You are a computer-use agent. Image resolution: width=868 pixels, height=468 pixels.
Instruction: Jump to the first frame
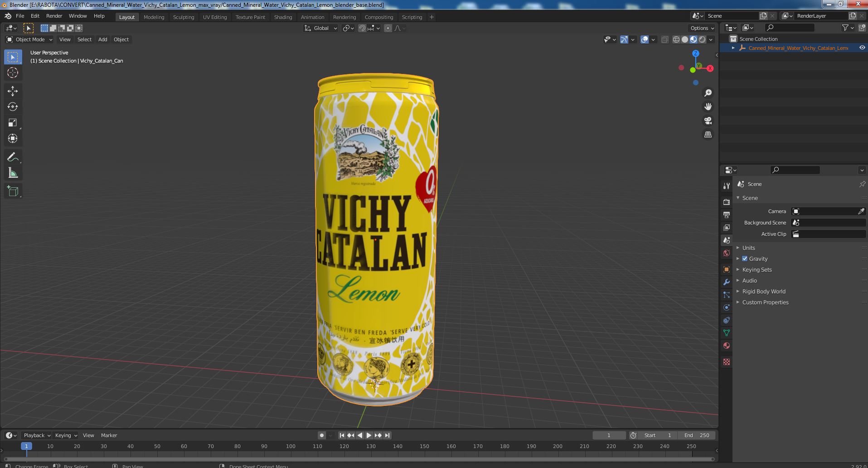(x=342, y=435)
